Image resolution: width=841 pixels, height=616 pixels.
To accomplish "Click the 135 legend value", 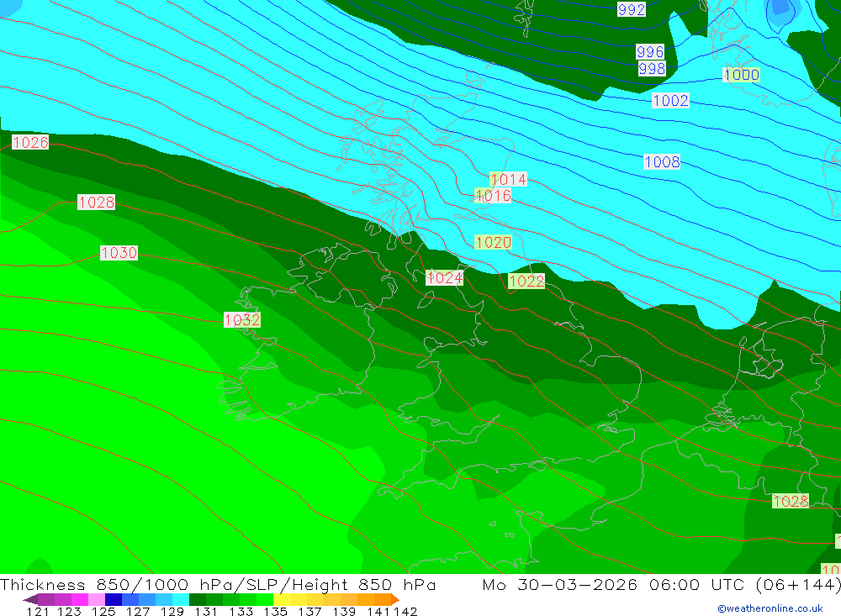I will 276,612.
